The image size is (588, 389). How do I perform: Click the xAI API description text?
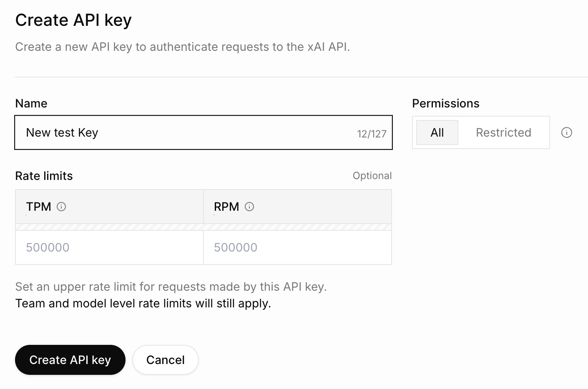[x=183, y=47]
